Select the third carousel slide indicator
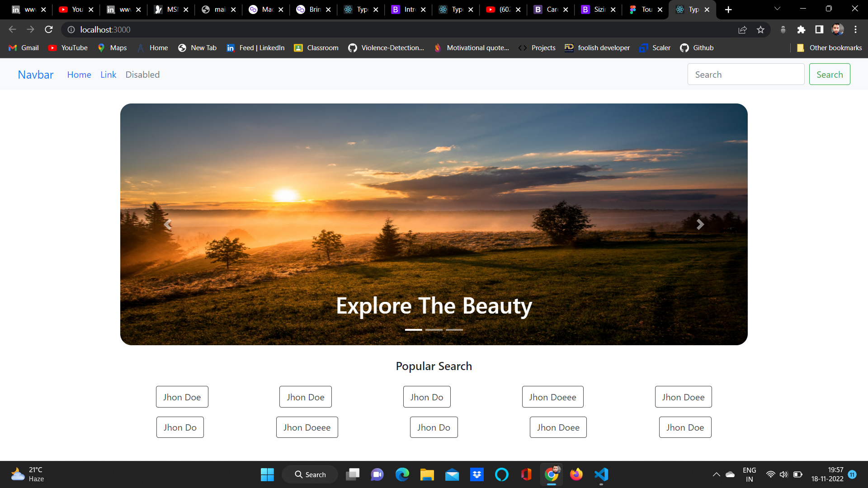This screenshot has height=488, width=868. [454, 330]
